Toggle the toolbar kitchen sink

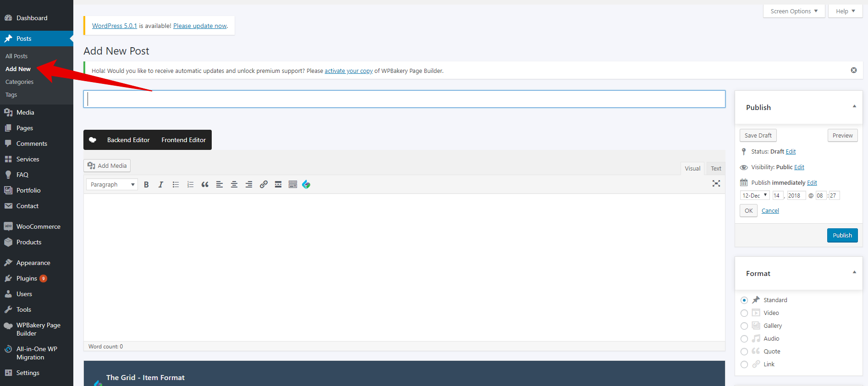(293, 184)
